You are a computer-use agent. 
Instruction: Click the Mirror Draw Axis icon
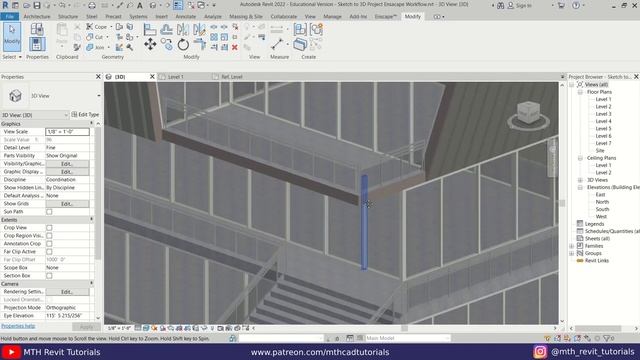[199, 29]
